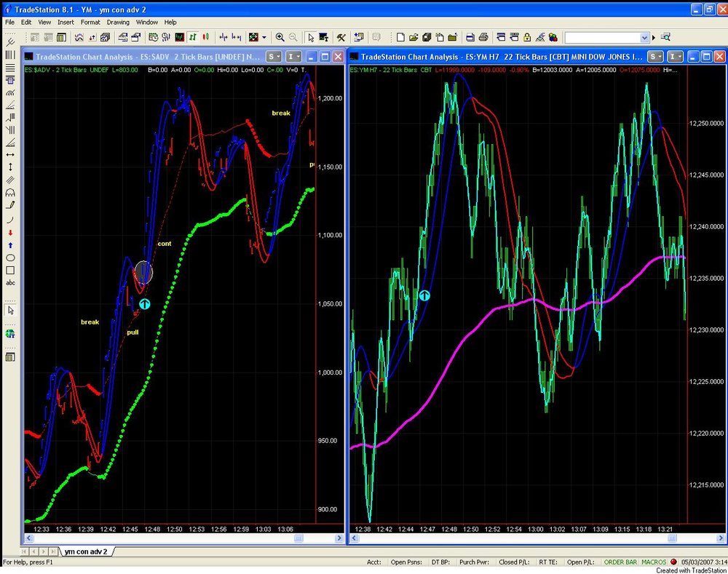The width and height of the screenshot is (728, 574).
Task: Pick the red down arrow drawing tool
Action: 10,233
